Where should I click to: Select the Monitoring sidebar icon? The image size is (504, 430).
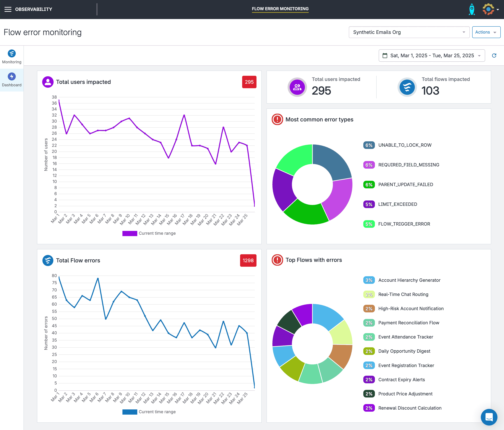tap(12, 54)
